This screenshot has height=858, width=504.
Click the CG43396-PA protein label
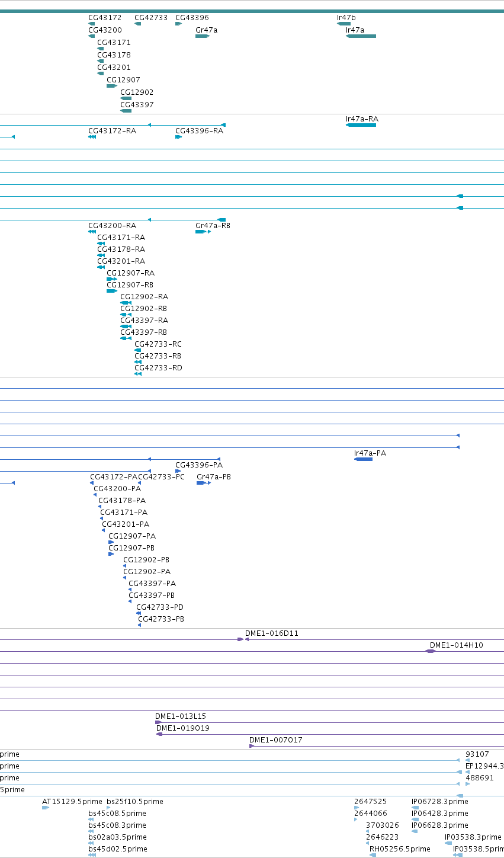tap(199, 465)
